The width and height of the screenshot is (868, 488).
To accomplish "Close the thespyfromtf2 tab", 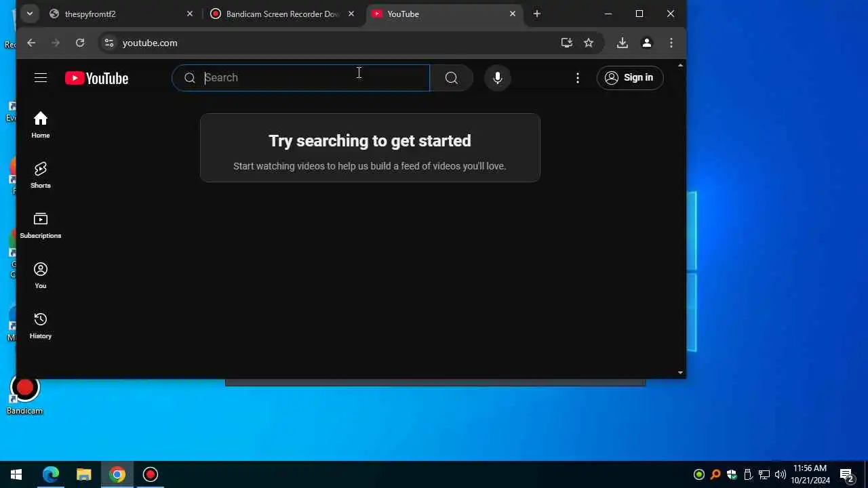I will [190, 14].
